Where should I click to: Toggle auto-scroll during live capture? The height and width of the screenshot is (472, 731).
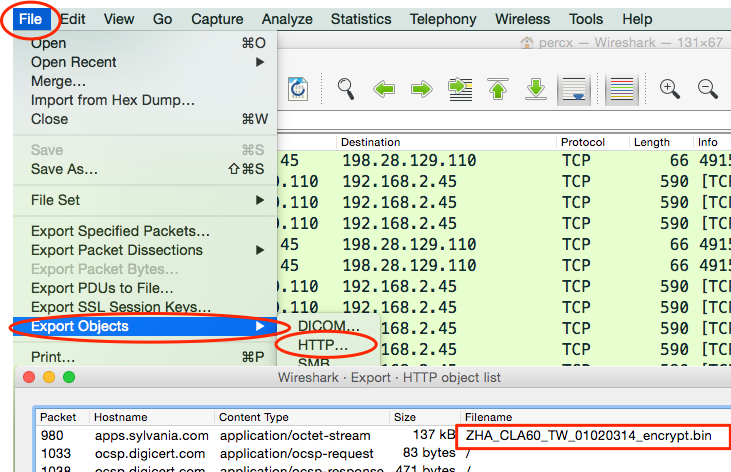click(574, 89)
